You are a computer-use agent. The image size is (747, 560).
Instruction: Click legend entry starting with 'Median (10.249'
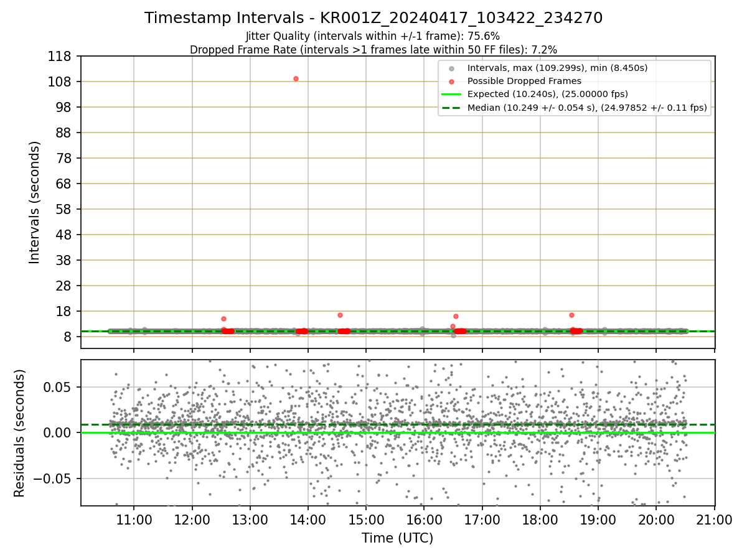587,108
